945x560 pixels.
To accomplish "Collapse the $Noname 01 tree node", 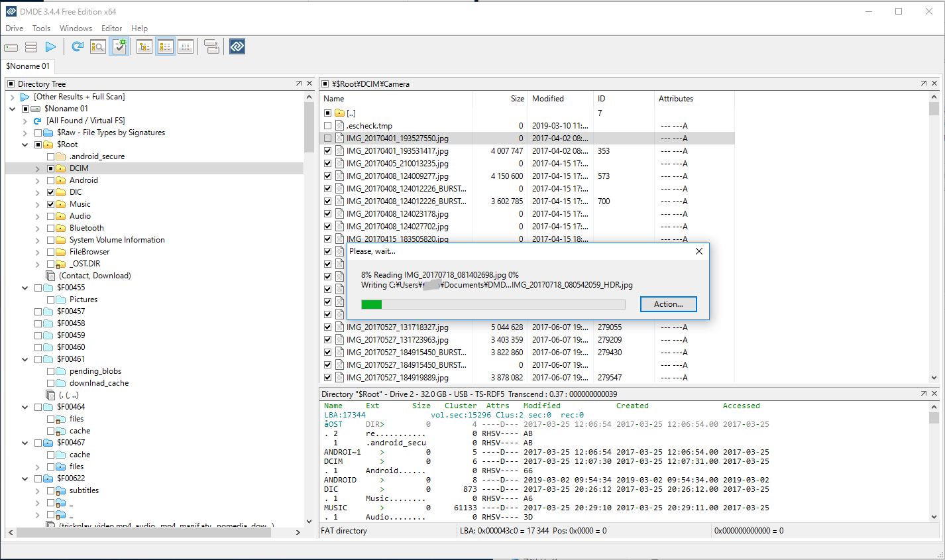I will point(13,109).
